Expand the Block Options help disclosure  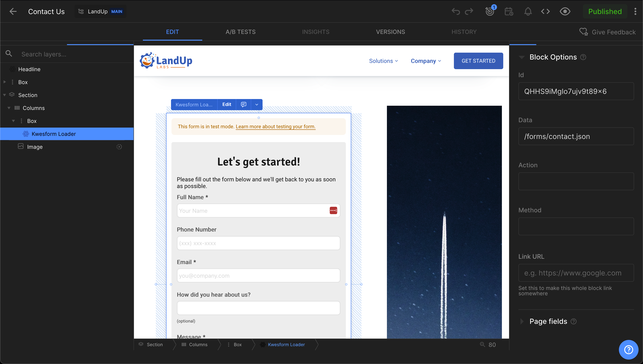coord(583,57)
